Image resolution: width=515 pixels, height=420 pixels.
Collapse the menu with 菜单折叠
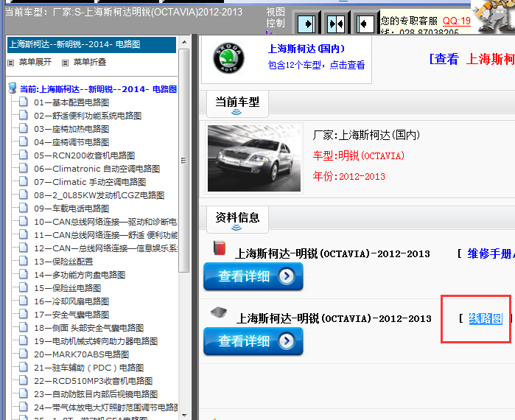tap(90, 62)
